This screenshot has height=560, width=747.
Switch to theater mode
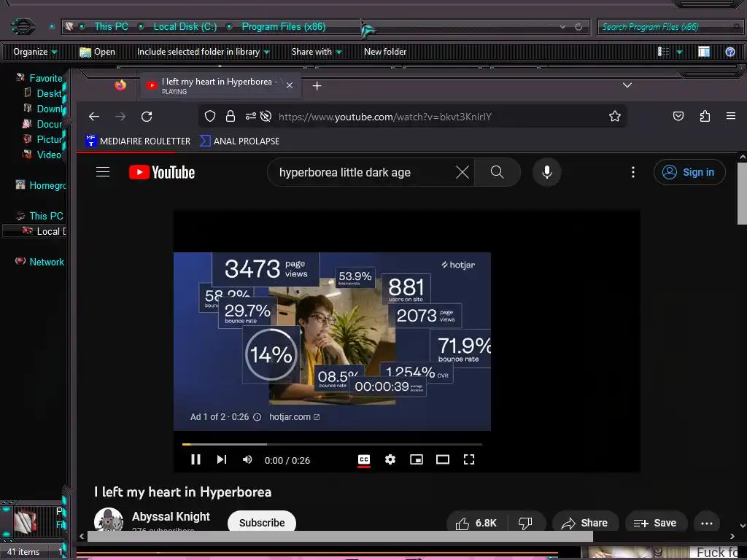tap(443, 459)
